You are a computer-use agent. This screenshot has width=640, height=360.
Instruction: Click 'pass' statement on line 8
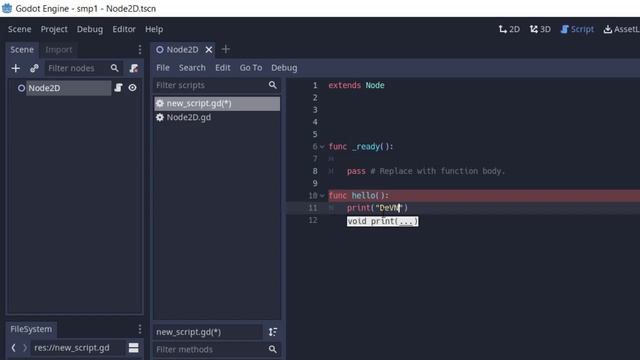(x=356, y=171)
